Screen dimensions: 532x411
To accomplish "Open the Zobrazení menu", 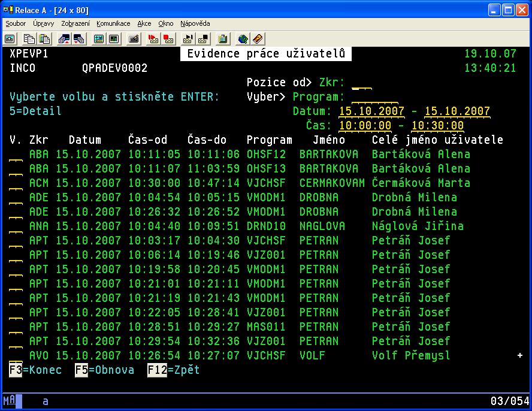I will click(75, 23).
